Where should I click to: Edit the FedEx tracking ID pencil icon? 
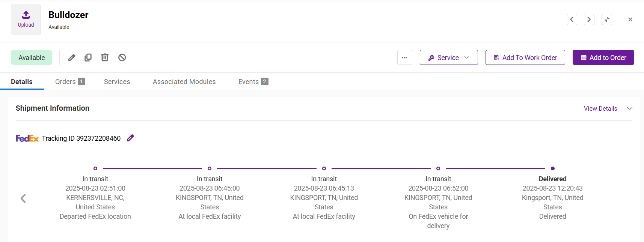[130, 138]
